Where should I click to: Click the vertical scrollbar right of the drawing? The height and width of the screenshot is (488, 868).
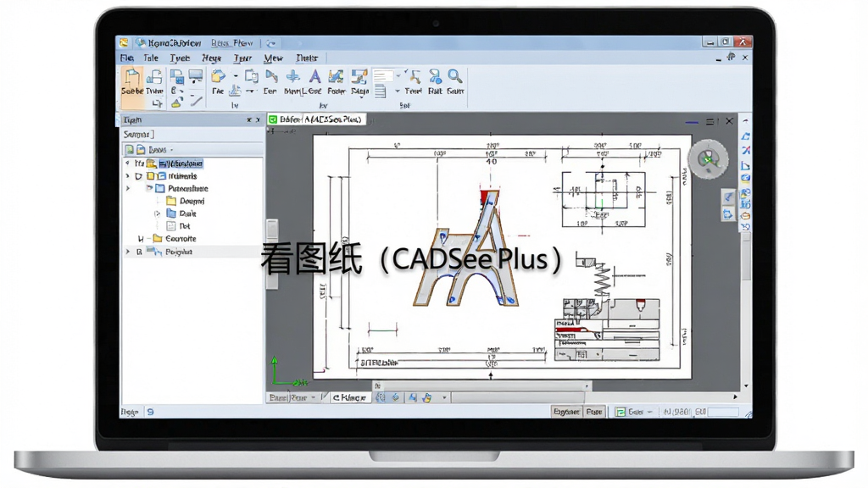pyautogui.click(x=746, y=257)
